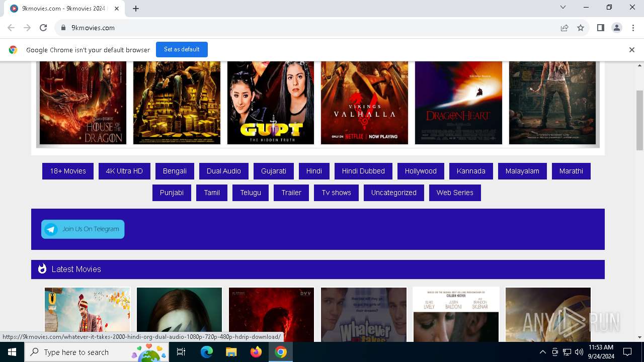
Task: Reload the current page
Action: pos(43,28)
